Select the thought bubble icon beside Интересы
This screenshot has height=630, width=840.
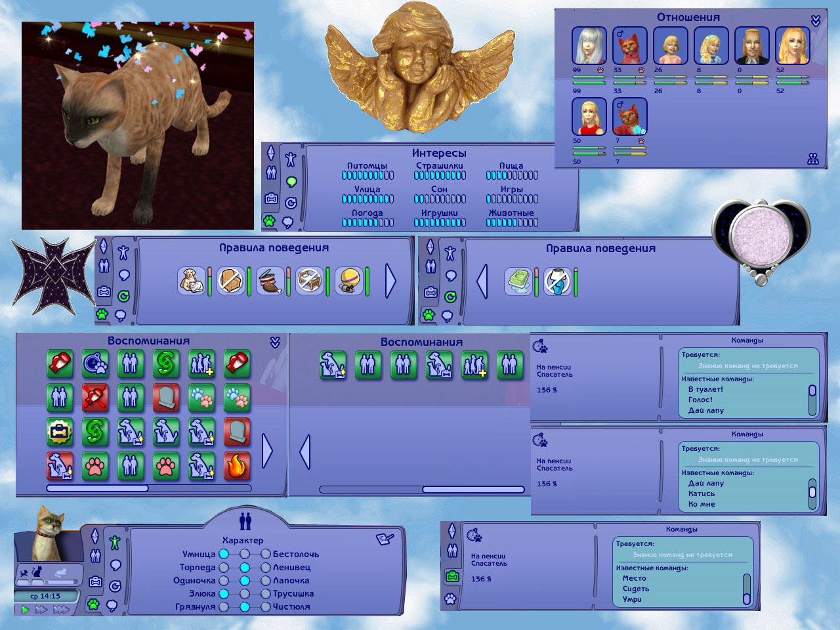[287, 223]
